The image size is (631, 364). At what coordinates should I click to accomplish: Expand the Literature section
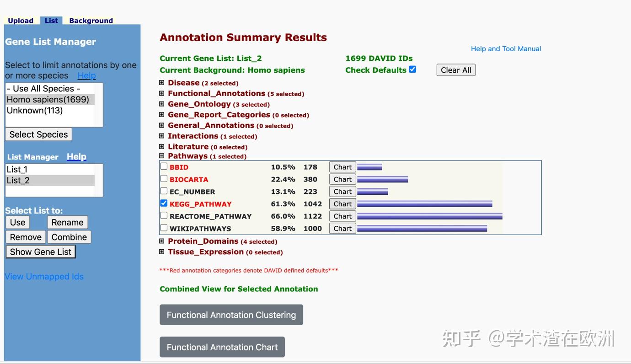[162, 146]
